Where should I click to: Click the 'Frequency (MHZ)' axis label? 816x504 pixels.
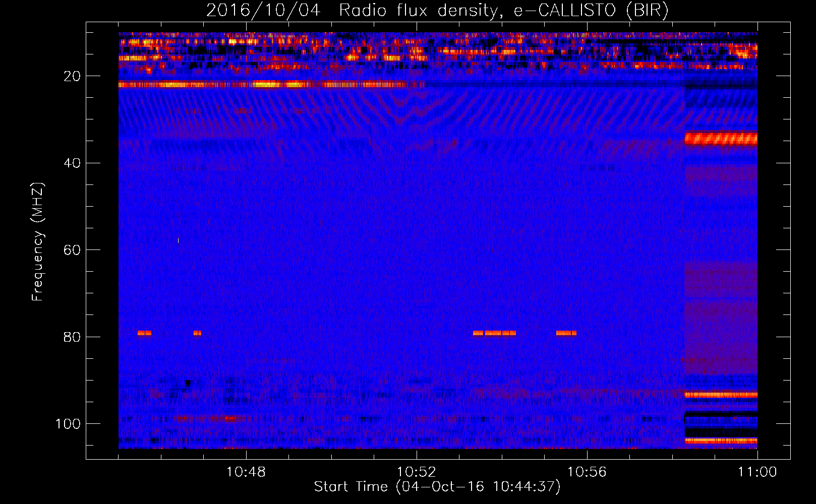(37, 242)
